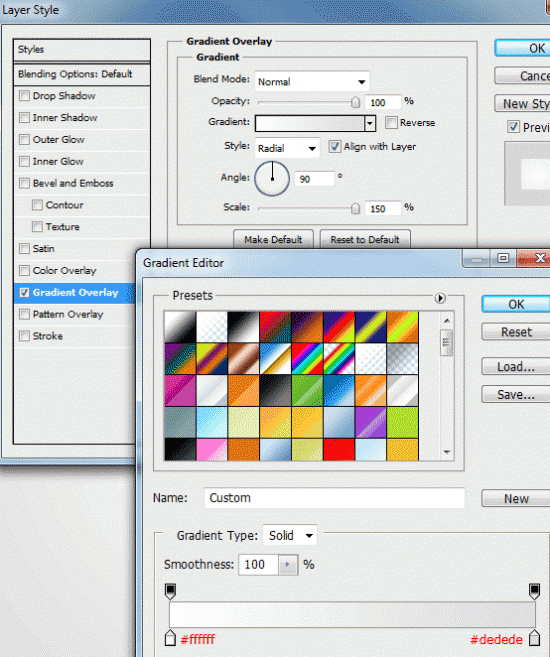The height and width of the screenshot is (657, 550).
Task: Set angle using the Angle dial
Action: point(272,178)
